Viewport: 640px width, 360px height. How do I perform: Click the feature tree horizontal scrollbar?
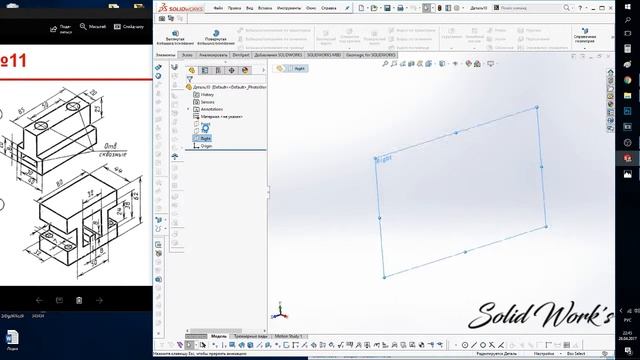pyautogui.click(x=216, y=331)
